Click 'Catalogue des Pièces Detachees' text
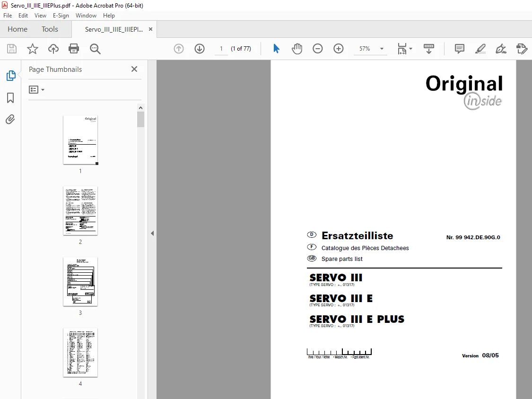This screenshot has width=532, height=399. pyautogui.click(x=365, y=248)
